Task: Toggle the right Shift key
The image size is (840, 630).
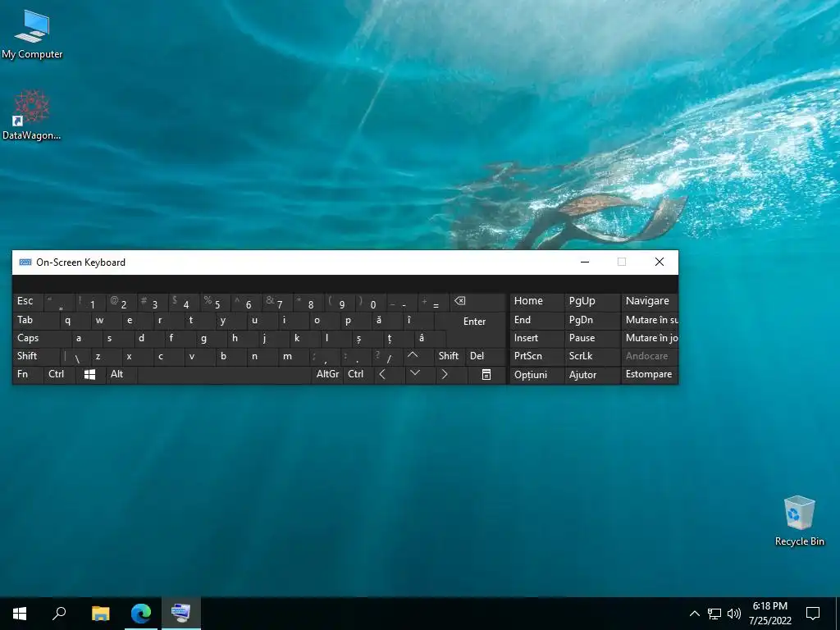Action: pyautogui.click(x=449, y=356)
